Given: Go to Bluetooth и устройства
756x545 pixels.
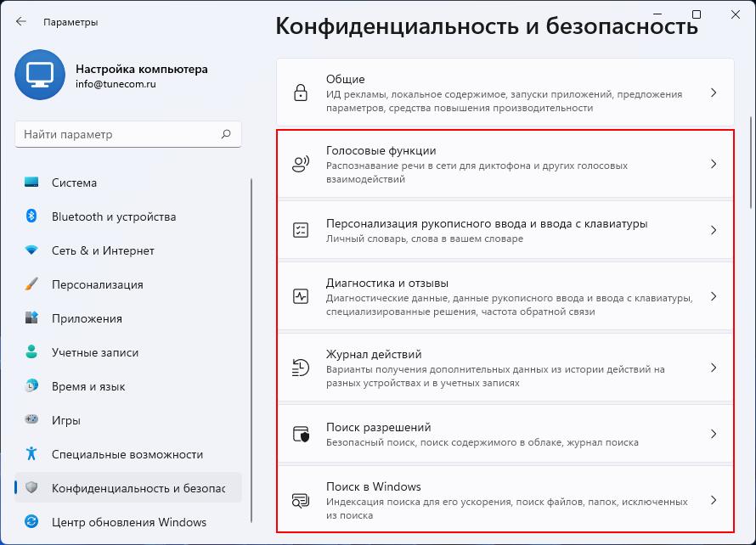Looking at the screenshot, I should tap(128, 216).
